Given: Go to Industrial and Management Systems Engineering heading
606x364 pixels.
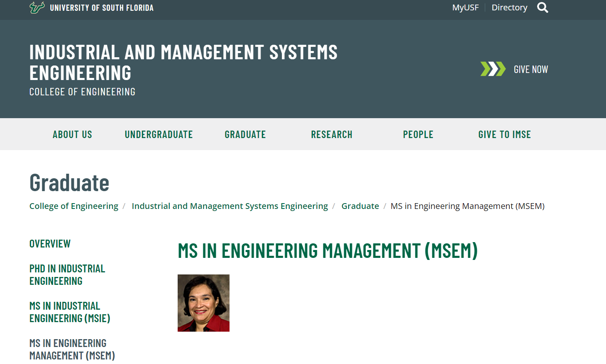Looking at the screenshot, I should tap(183, 63).
